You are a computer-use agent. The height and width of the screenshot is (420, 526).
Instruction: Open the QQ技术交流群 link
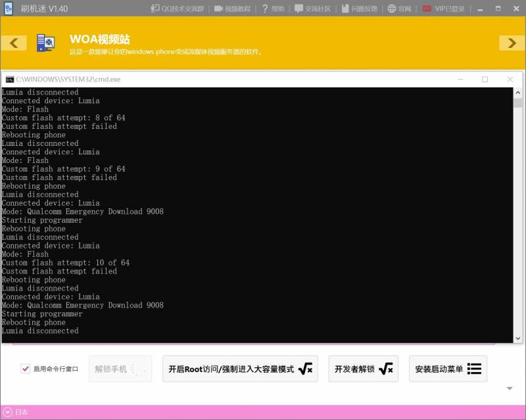[177, 9]
